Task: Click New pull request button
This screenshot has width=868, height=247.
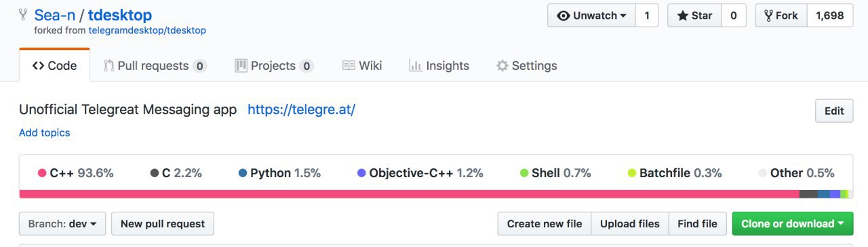Action: point(163,224)
